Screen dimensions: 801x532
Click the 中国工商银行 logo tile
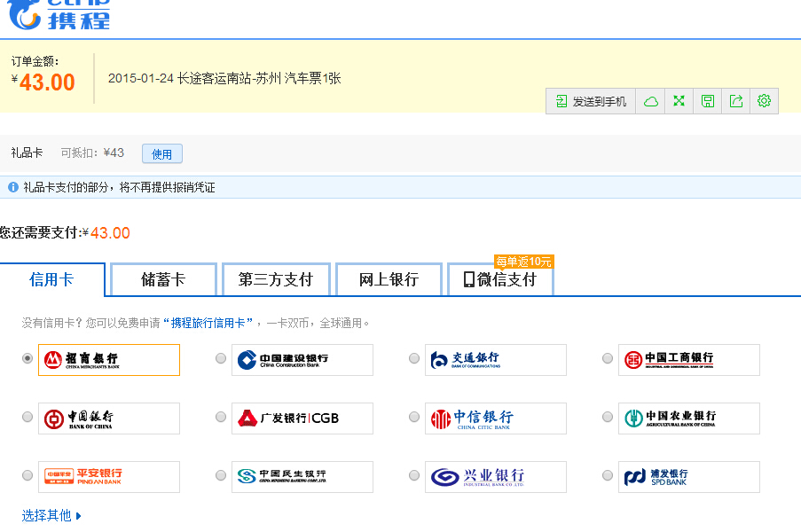pyautogui.click(x=689, y=360)
